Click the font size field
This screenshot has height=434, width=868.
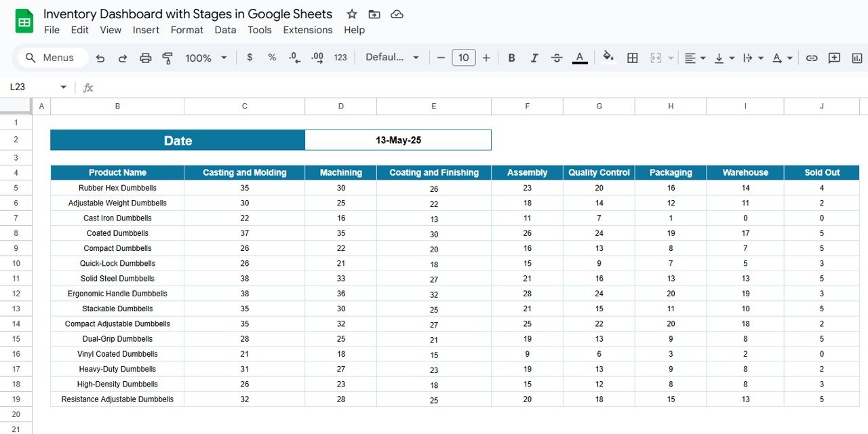(464, 58)
